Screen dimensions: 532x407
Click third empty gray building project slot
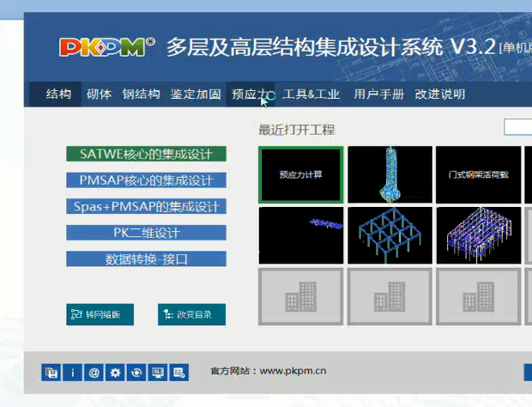[x=479, y=297]
